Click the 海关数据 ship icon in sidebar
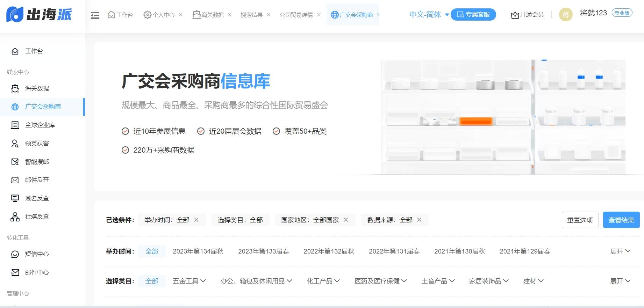This screenshot has width=644, height=308. [15, 88]
